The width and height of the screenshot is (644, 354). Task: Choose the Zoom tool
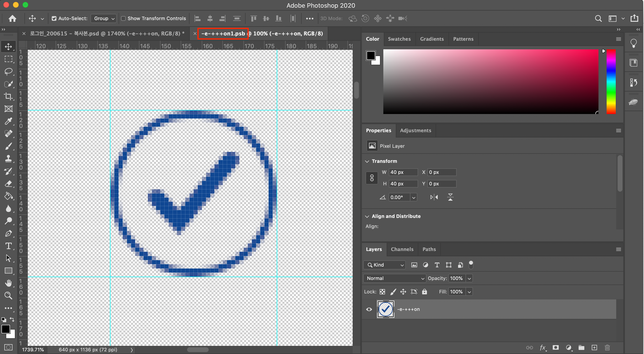click(8, 296)
